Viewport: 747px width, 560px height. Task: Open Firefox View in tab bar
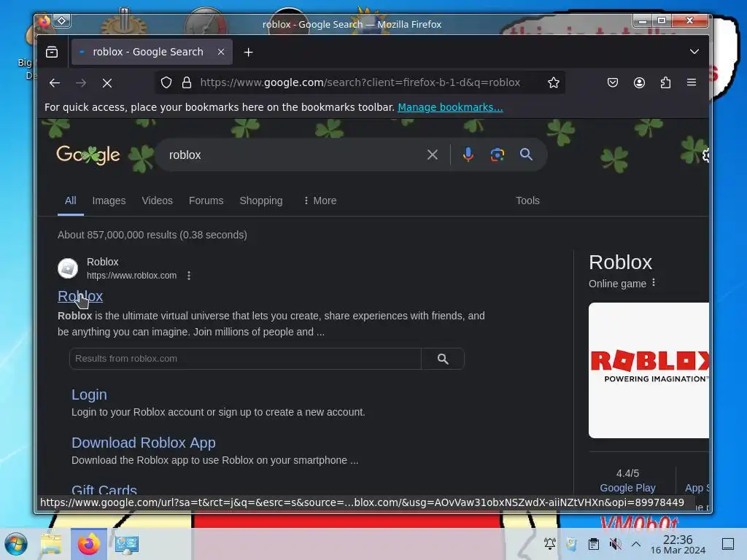tap(52, 52)
